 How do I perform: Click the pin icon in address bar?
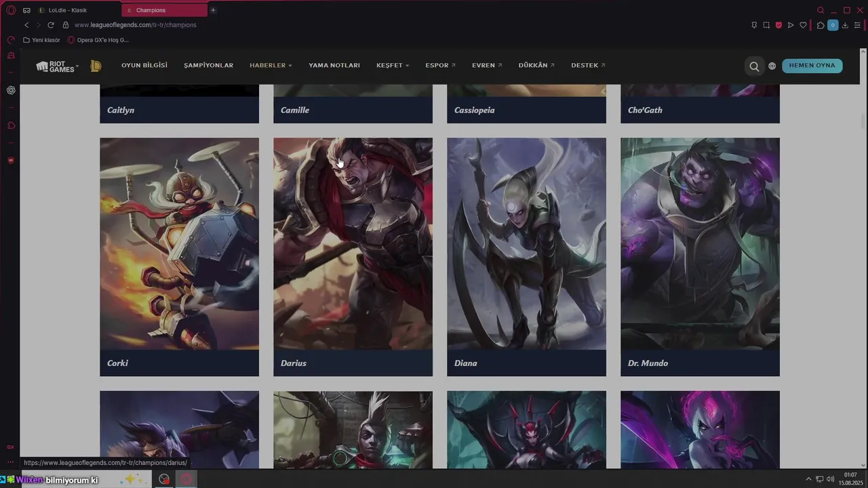[754, 25]
